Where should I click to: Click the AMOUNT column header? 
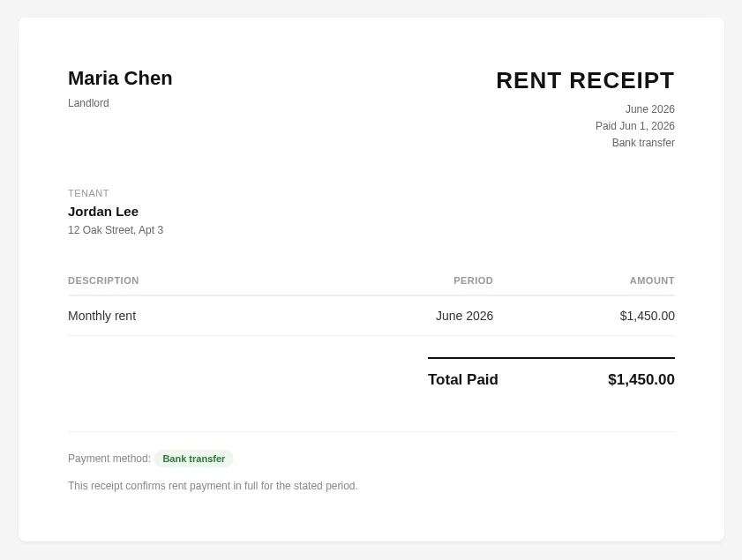(652, 281)
